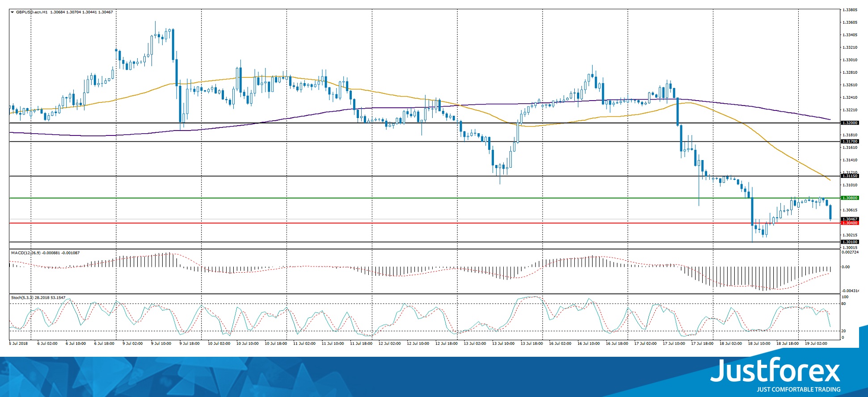Click the 9 Jul 02:00 time label

[x=133, y=344]
